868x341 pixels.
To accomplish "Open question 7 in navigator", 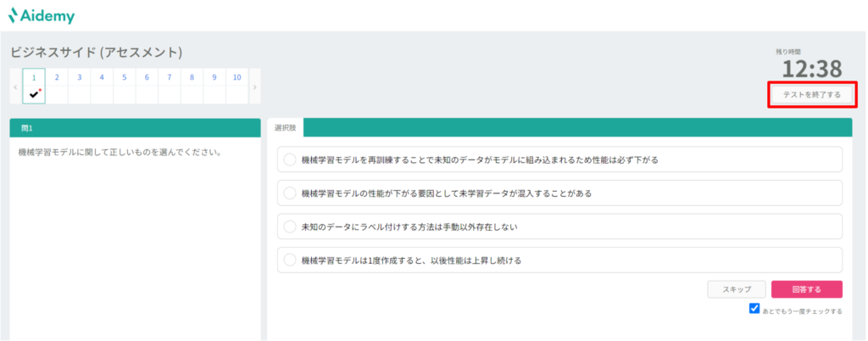I will (170, 77).
